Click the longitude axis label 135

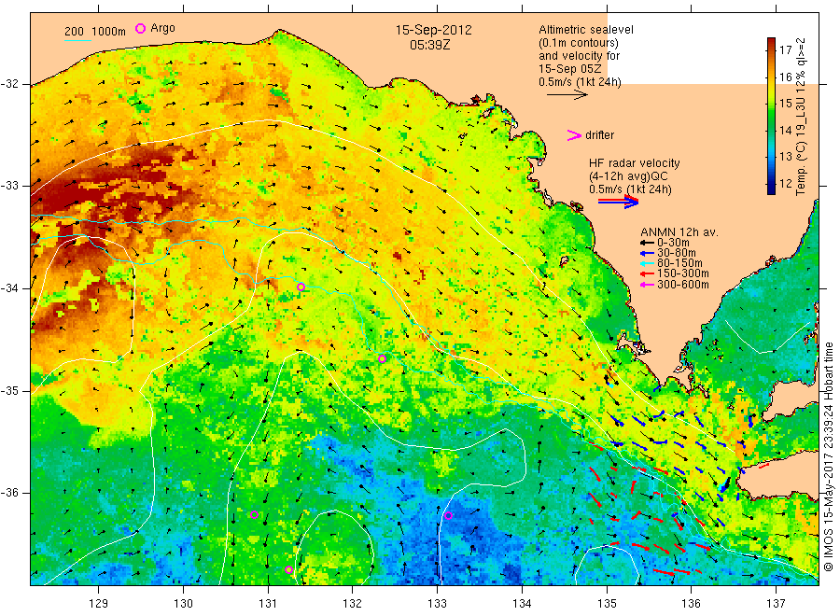coord(607,604)
